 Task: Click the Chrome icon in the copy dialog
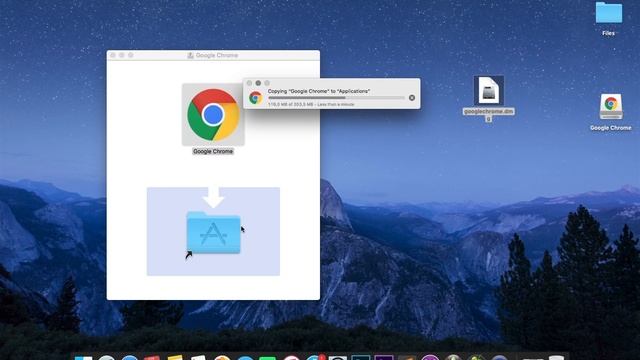256,98
